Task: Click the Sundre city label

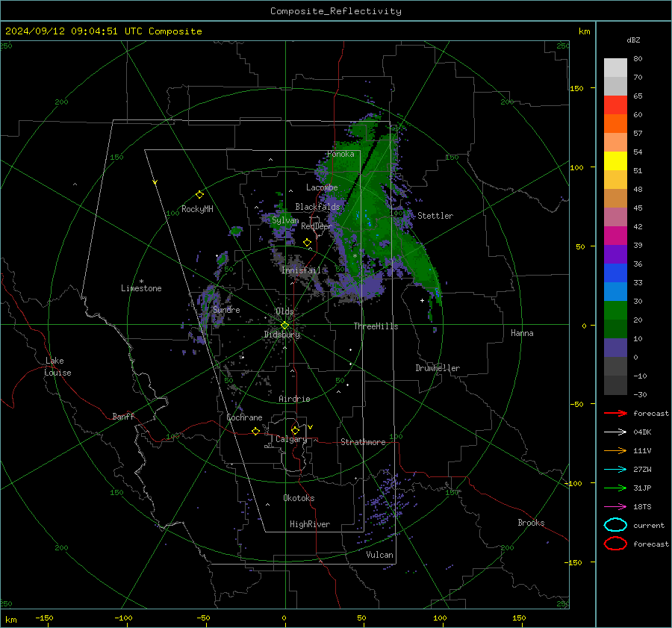Action: pyautogui.click(x=226, y=310)
